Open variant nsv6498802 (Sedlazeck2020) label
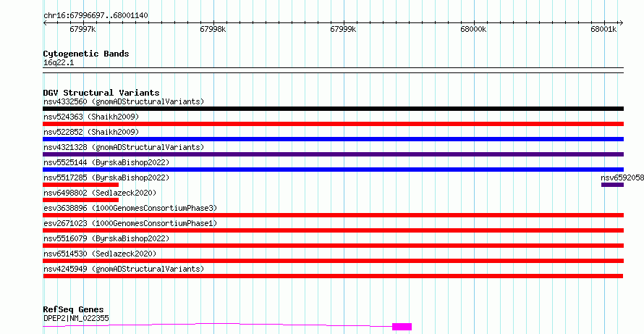 point(100,193)
